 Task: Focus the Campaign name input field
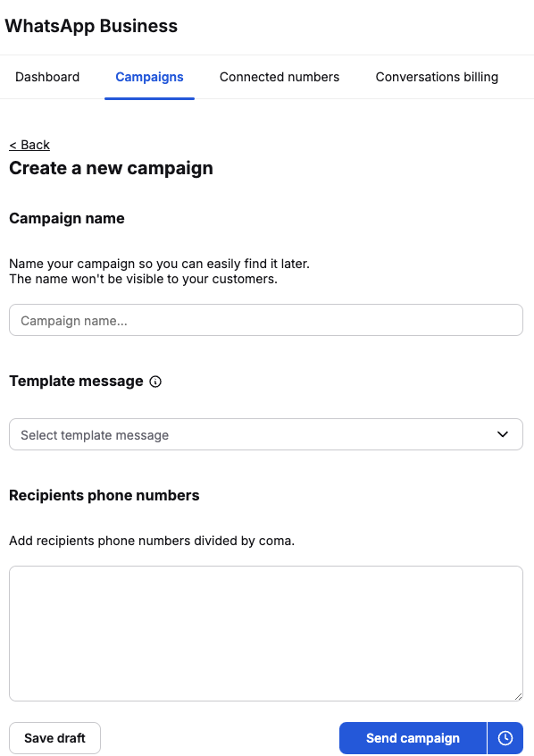[x=266, y=320]
